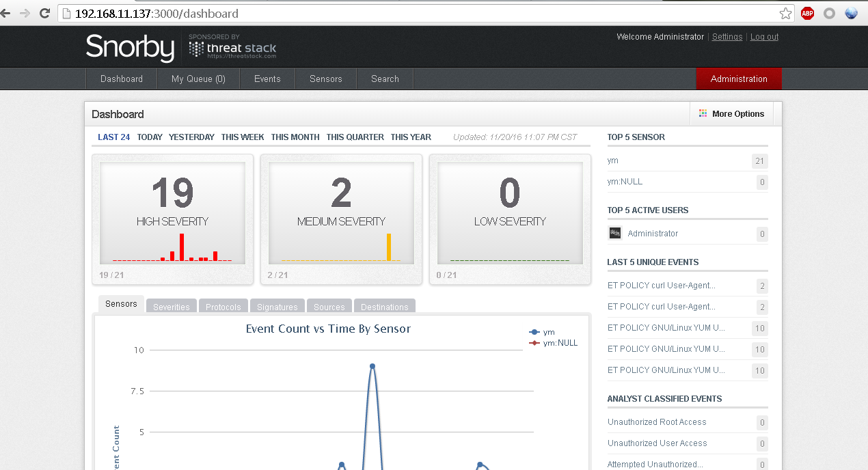Click the Snorby logo

click(130, 48)
